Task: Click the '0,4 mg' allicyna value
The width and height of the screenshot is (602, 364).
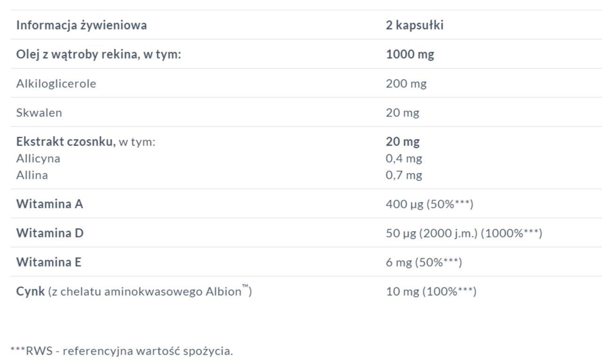Action: [404, 158]
